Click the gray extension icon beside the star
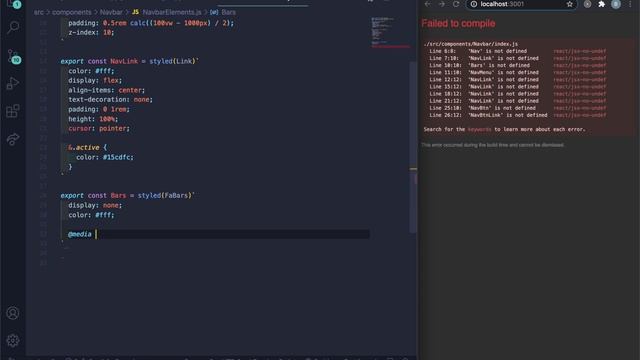This screenshot has height=360, width=640. tap(587, 4)
